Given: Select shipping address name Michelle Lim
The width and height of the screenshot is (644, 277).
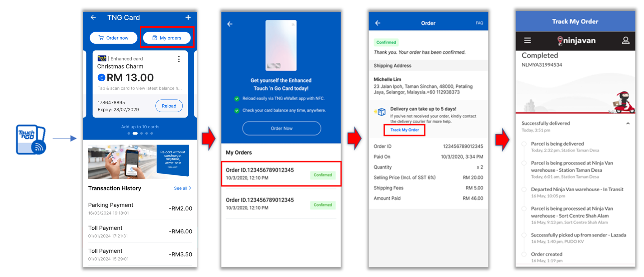Looking at the screenshot, I should pos(387,79).
